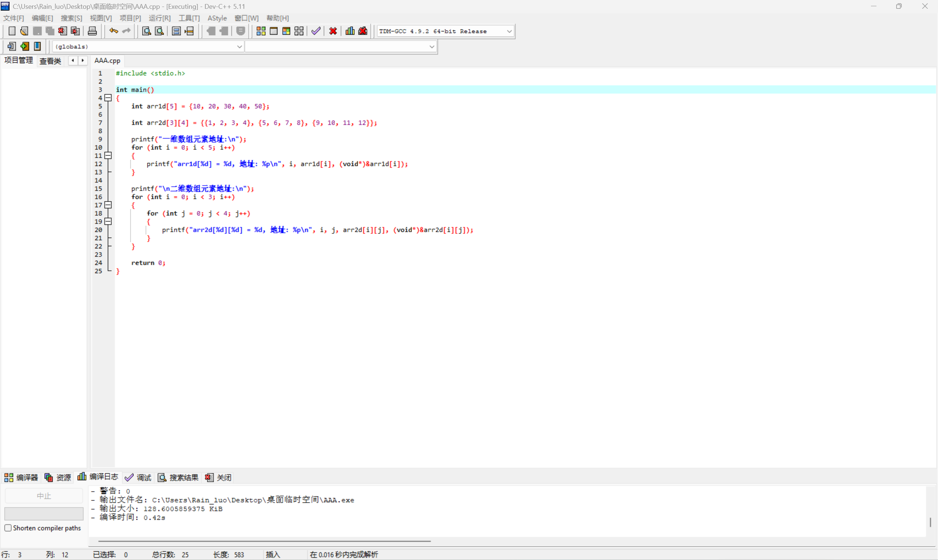Click the Find magnifier icon in toolbar
This screenshot has height=560, width=938.
(x=147, y=31)
